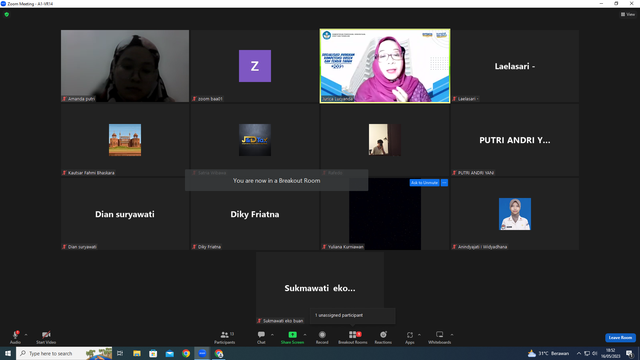Screen dimensions: 640x360
Task: Select Kautsar Fahmi Bhaskara's tile
Action: (x=125, y=140)
